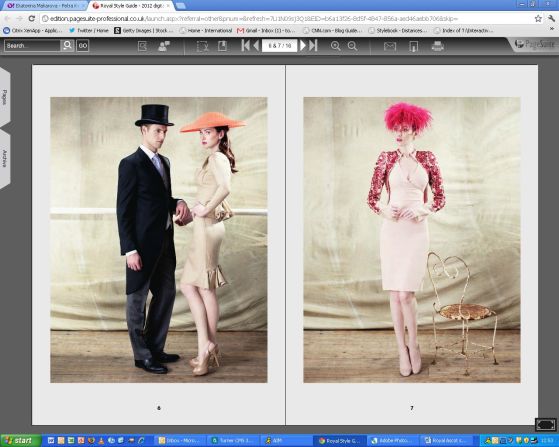
Task: Select the Royal Style Guide browser tab
Action: point(131,6)
